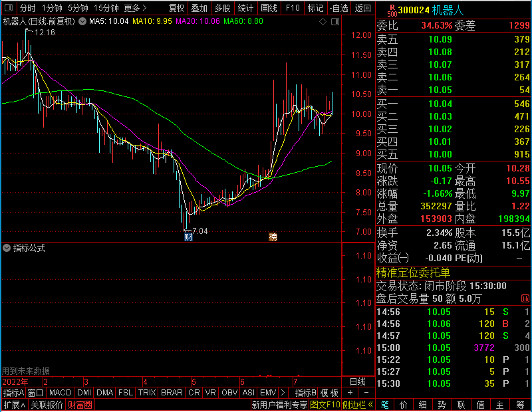
Task: Open the 财 marker under the chart
Action: (x=188, y=237)
